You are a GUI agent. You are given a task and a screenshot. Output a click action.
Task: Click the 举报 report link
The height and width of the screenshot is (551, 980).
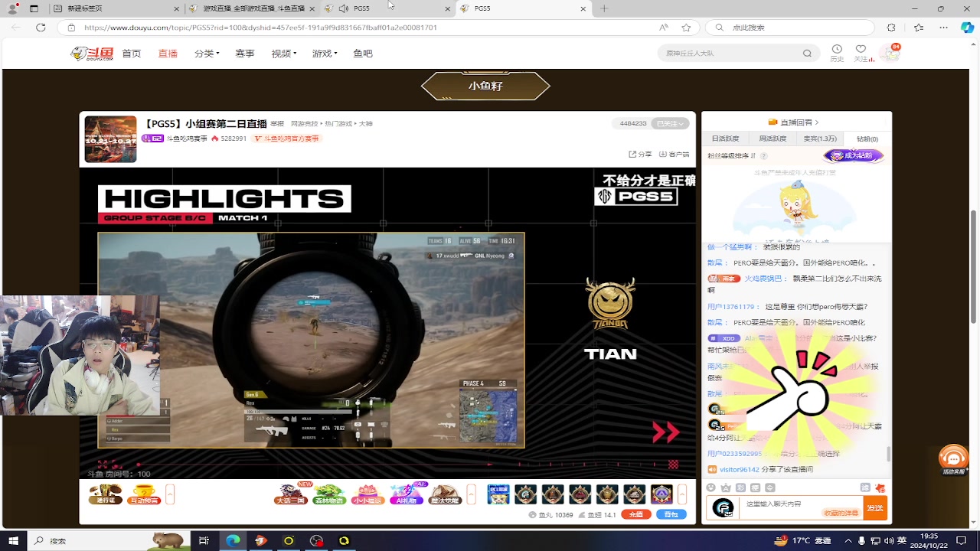coord(277,123)
